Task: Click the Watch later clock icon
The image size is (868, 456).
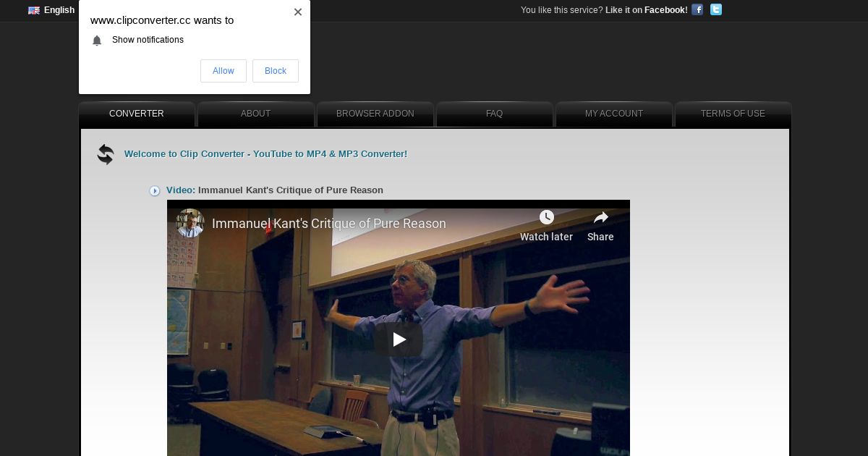Action: [x=547, y=217]
